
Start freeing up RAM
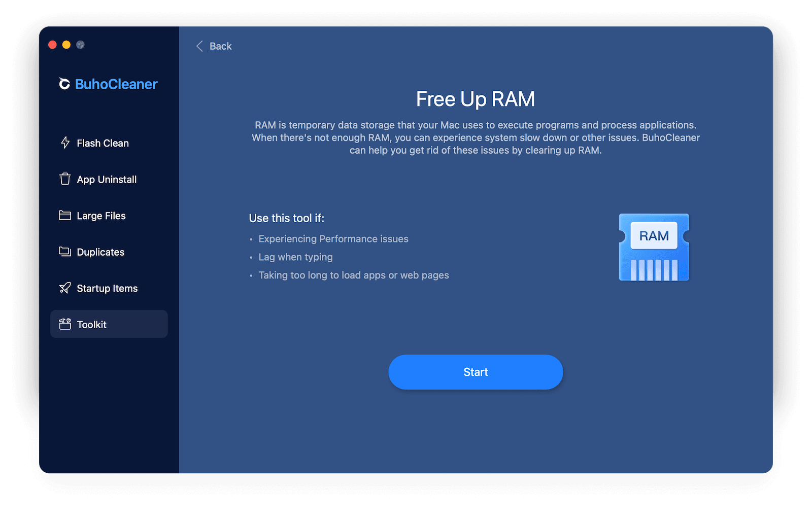[475, 372]
